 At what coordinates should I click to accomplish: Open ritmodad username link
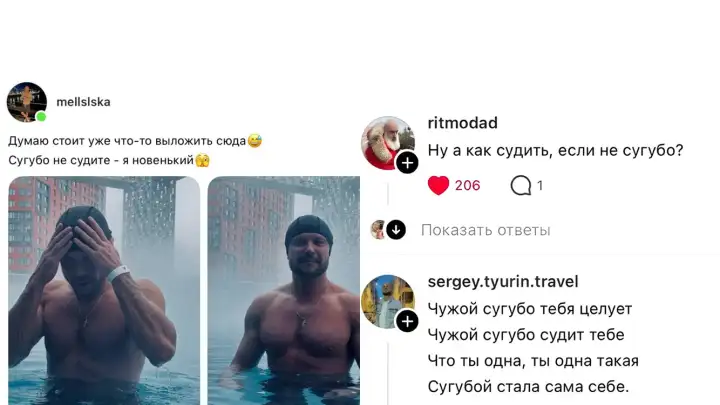click(462, 123)
